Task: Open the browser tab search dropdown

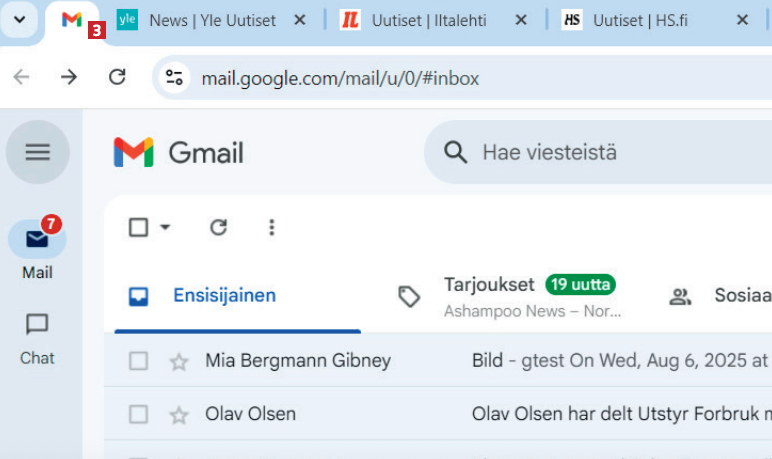Action: tap(19, 20)
